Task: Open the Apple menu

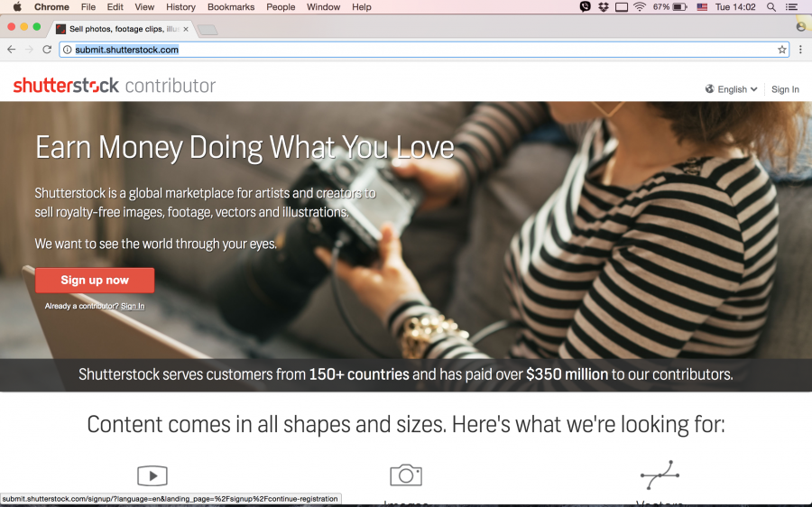Action: [17, 6]
